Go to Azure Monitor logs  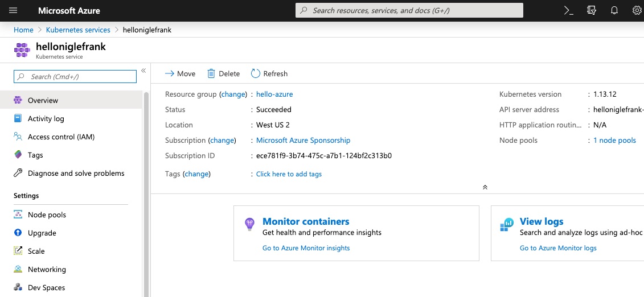pyautogui.click(x=558, y=247)
